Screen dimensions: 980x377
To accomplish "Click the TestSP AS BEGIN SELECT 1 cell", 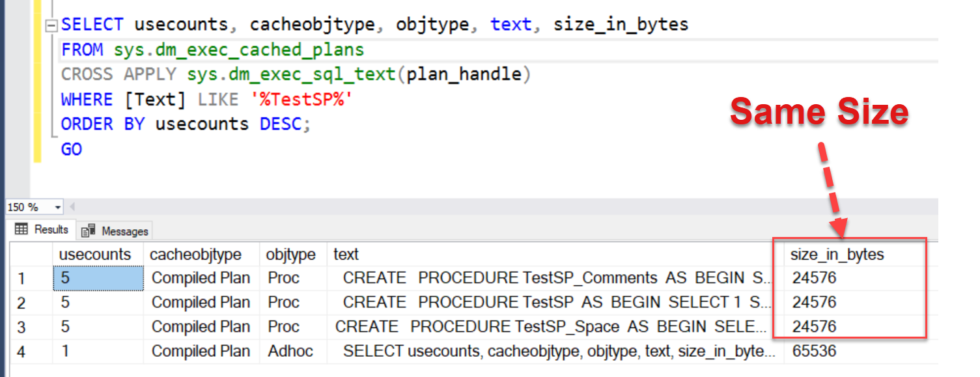I will (555, 303).
